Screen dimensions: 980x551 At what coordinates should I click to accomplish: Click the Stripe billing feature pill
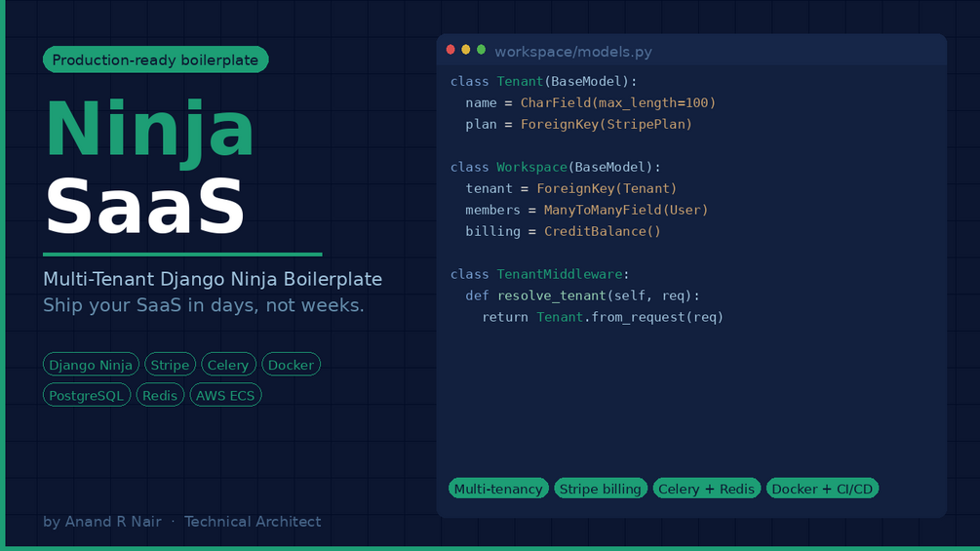[600, 489]
